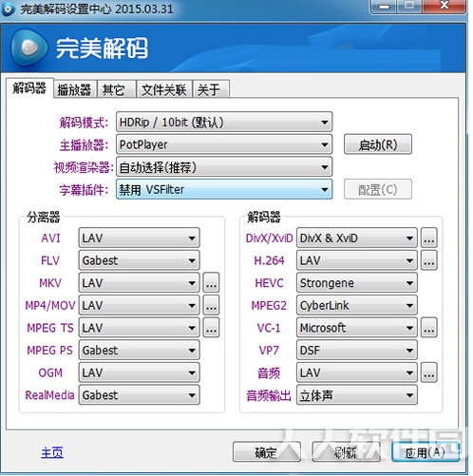This screenshot has height=476, width=473.
Task: Click the 刷新 refresh button
Action: 346,451
